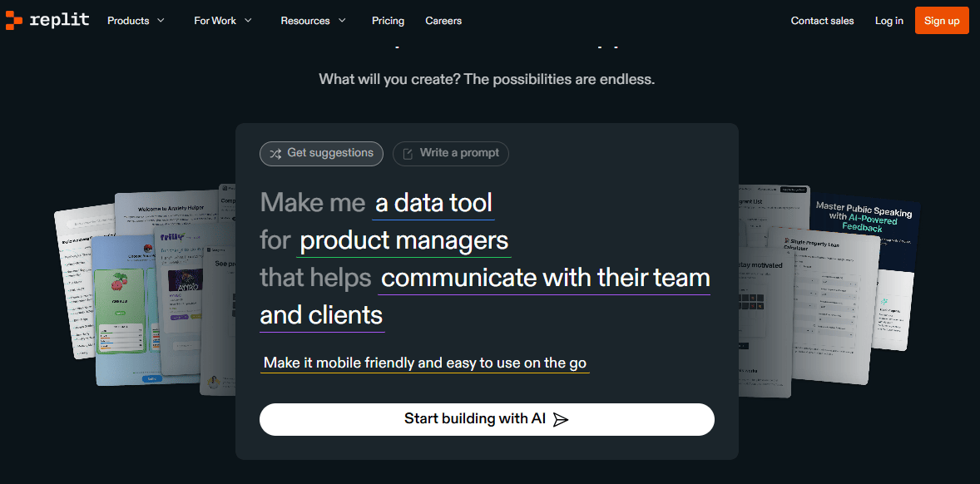
Task: Switch to Write a prompt mode
Action: click(x=450, y=154)
